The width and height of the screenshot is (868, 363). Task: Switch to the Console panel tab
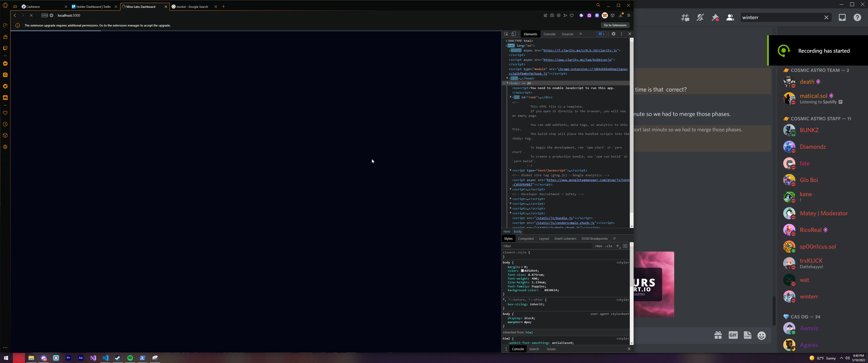[549, 34]
